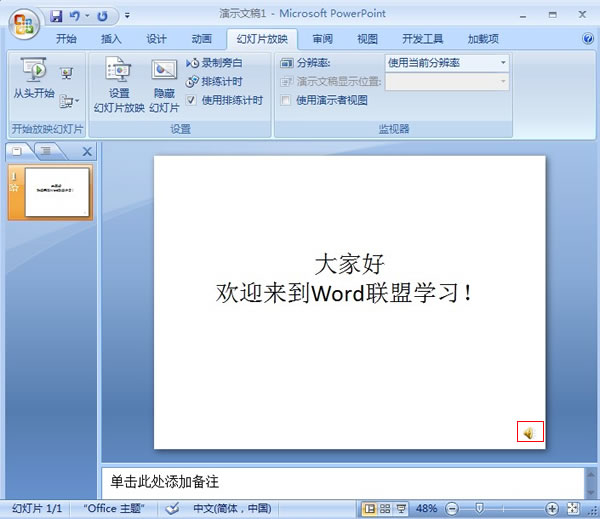The image size is (600, 519).
Task: Click the 欢迎来到Word联盟学习 text line
Action: pos(344,293)
